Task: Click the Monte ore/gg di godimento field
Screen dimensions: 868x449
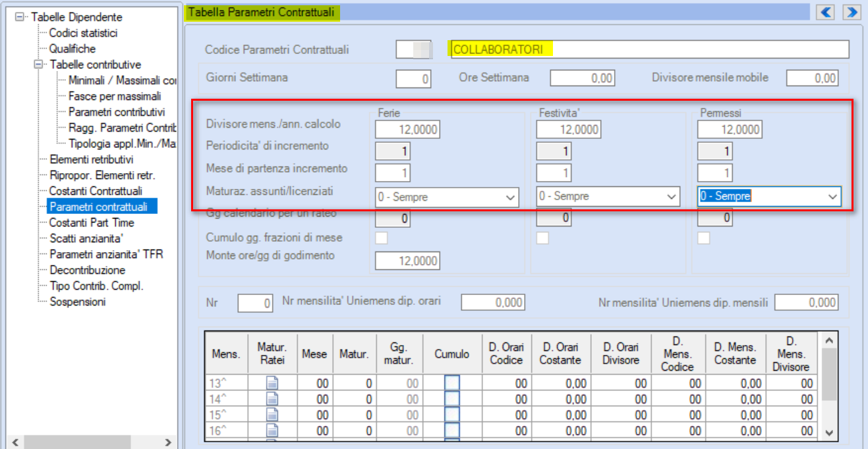Action: [407, 261]
